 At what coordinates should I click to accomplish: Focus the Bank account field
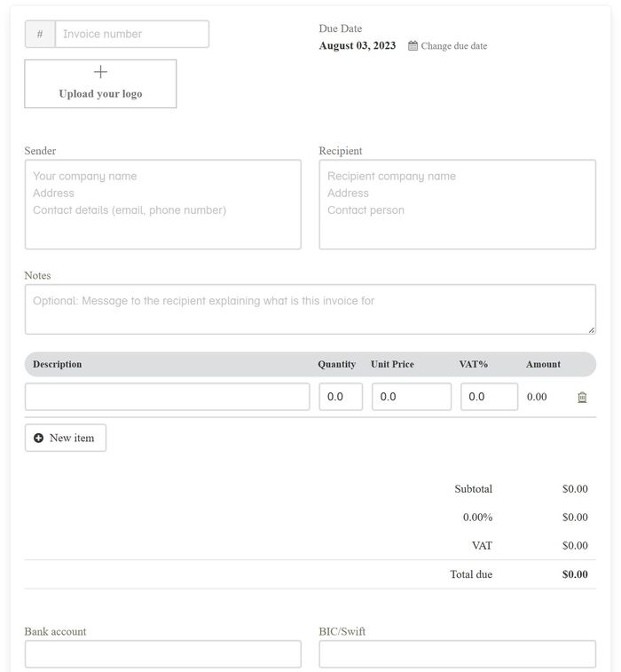[x=162, y=654]
